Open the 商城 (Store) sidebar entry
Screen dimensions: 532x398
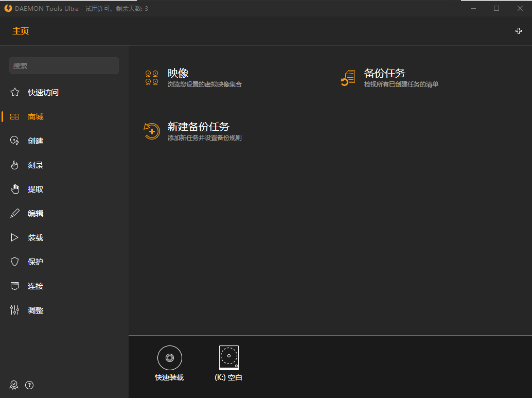pos(35,116)
